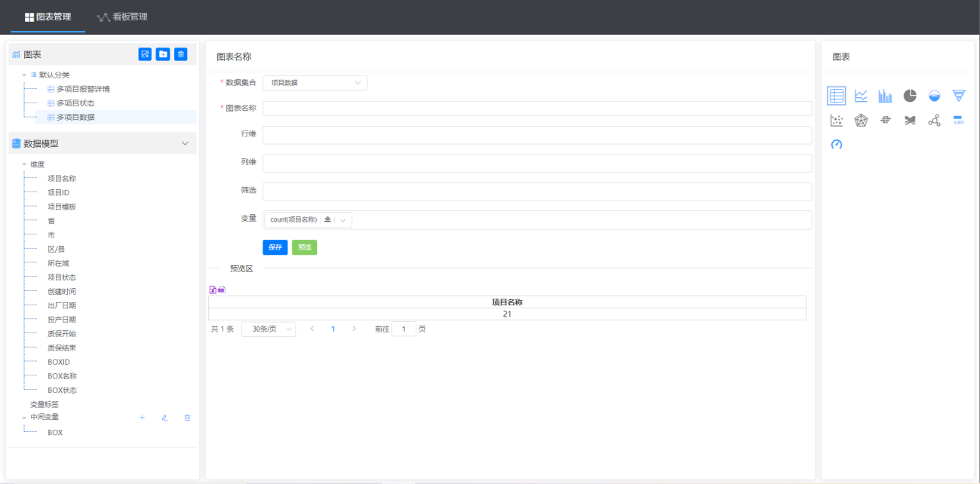The image size is (980, 484).
Task: Click the blue 保存 button
Action: 275,247
